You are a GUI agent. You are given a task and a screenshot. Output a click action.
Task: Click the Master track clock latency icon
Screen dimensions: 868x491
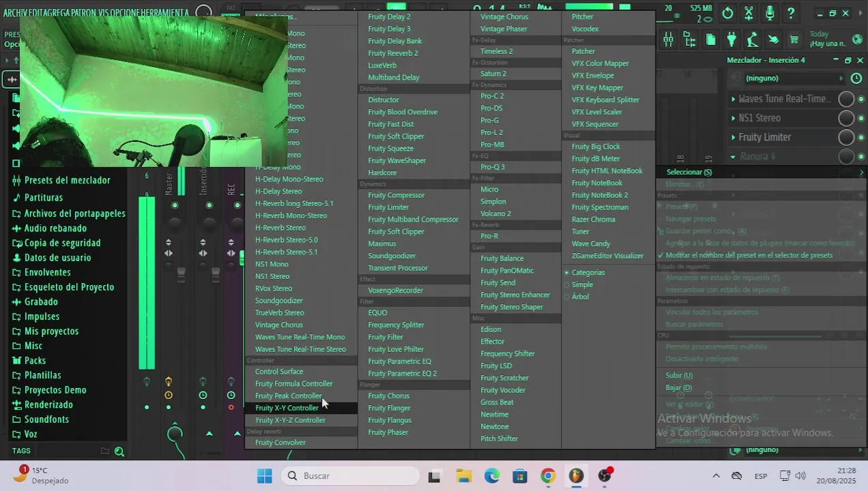169,395
